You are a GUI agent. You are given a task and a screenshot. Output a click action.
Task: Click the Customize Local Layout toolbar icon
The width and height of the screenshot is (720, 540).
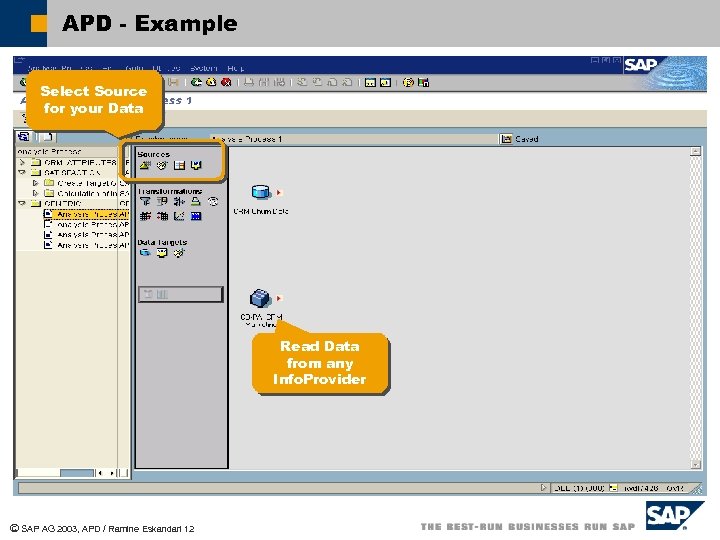[423, 82]
